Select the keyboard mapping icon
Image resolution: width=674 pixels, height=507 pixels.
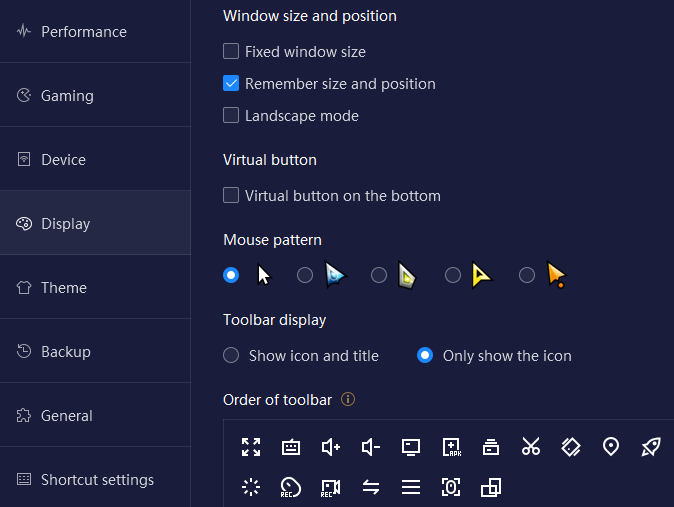tap(291, 447)
